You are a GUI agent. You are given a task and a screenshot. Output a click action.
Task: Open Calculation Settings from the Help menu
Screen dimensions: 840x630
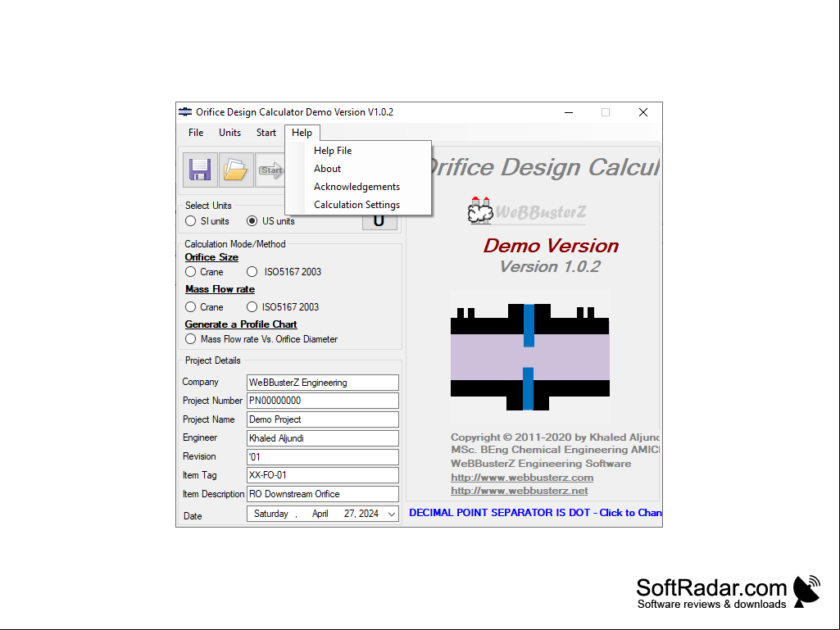pos(358,205)
